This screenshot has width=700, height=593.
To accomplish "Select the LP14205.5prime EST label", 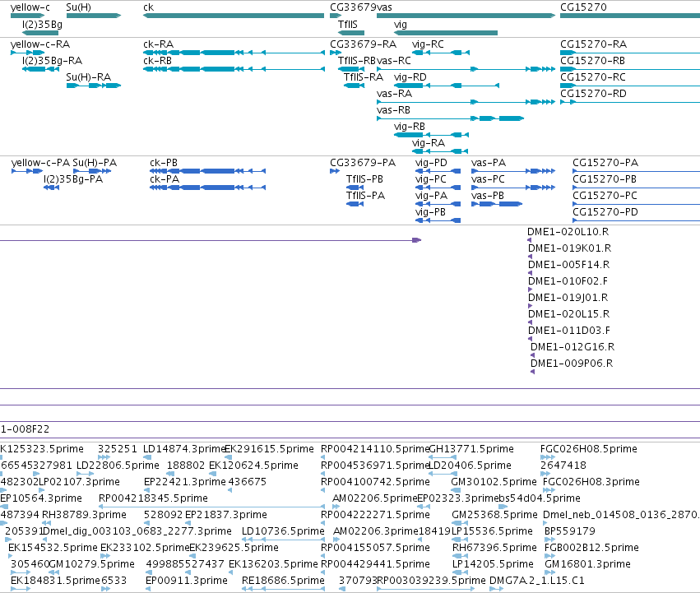I will [x=493, y=564].
